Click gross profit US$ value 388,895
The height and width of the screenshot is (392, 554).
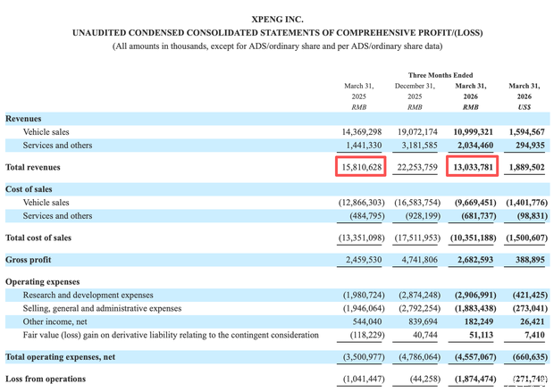point(530,260)
